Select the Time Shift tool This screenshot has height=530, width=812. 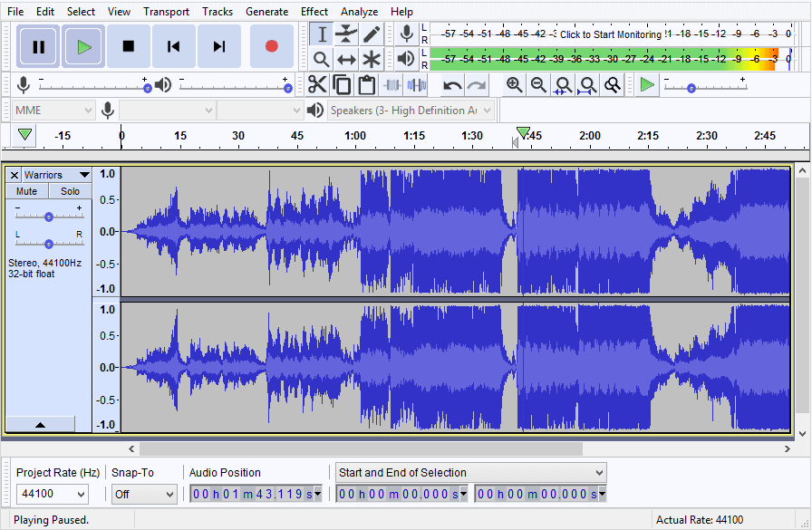(x=346, y=60)
